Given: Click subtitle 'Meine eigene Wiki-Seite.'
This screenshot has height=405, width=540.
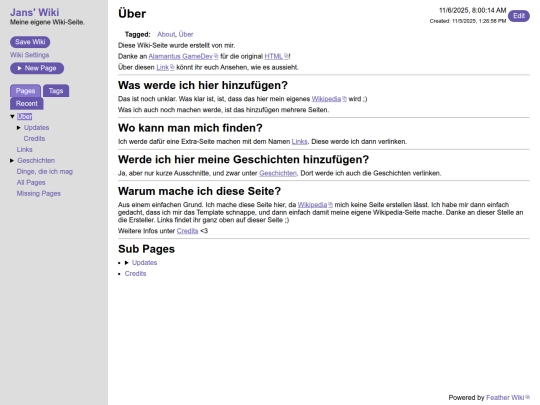Looking at the screenshot, I should pyautogui.click(x=47, y=22).
